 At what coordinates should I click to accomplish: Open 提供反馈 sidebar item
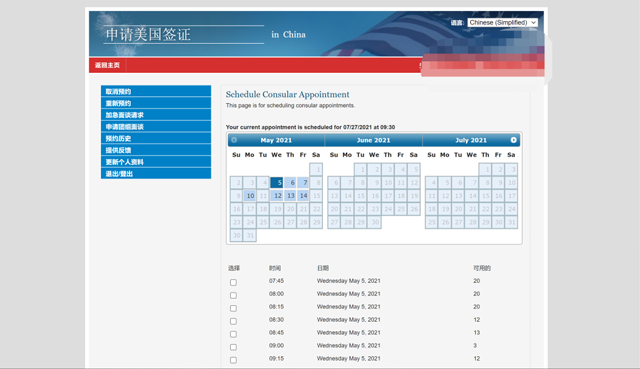(156, 150)
